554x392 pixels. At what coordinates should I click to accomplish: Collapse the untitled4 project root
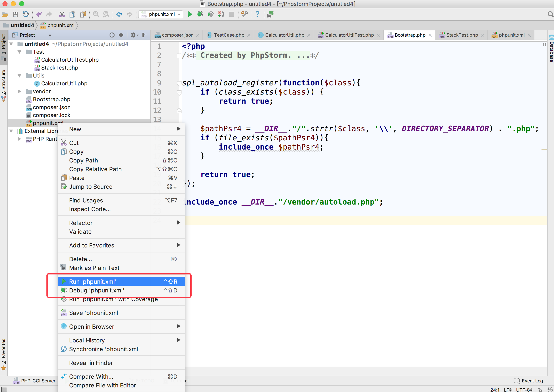coord(11,44)
